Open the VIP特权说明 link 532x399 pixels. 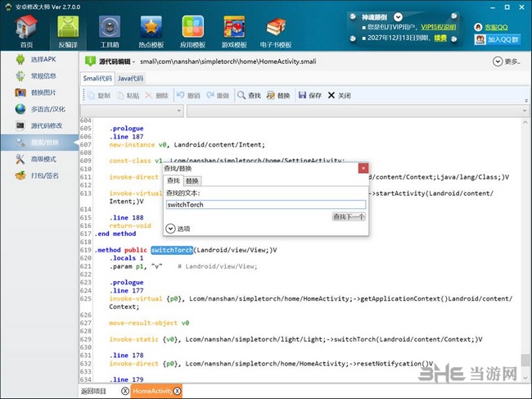pos(439,27)
